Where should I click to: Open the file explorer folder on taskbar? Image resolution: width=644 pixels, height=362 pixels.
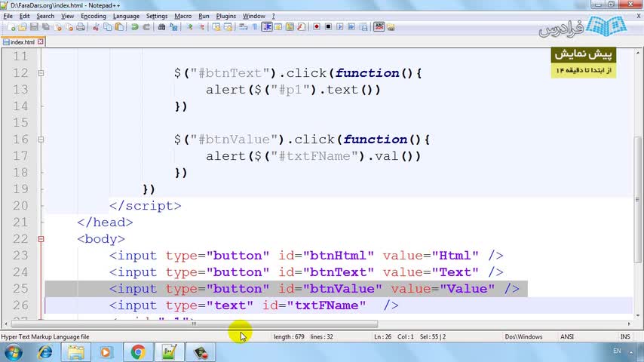[75, 352]
